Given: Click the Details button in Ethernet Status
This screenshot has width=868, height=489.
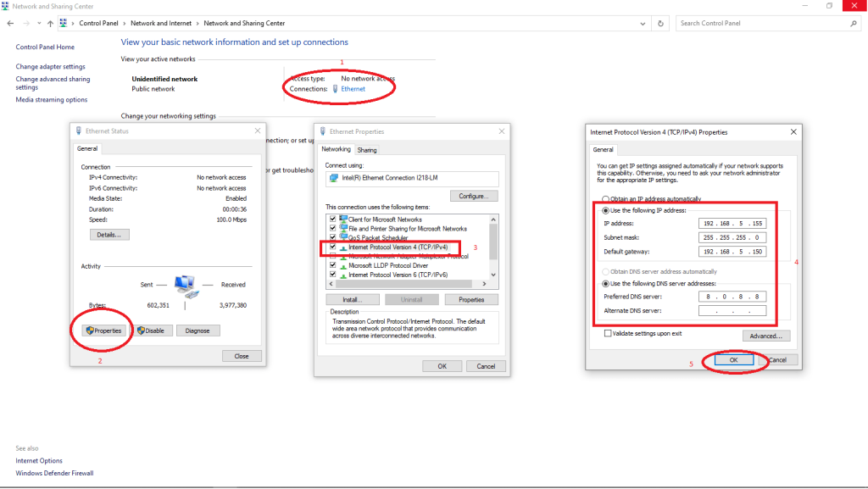Looking at the screenshot, I should pos(109,235).
